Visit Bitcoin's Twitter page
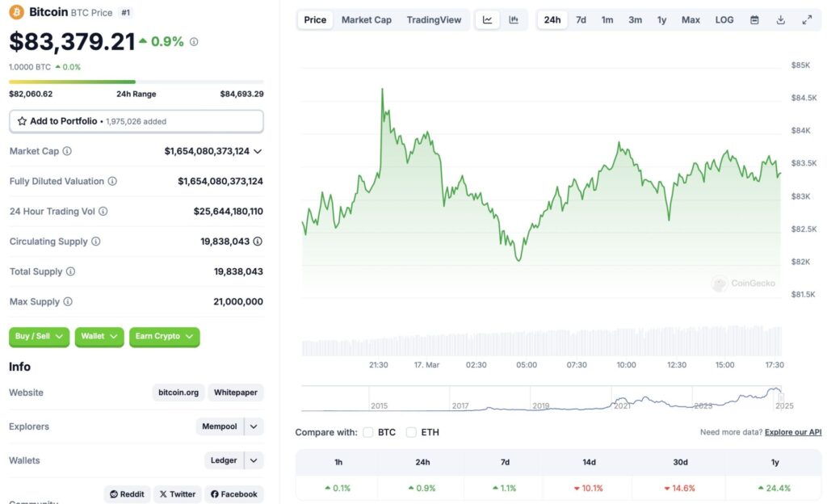The width and height of the screenshot is (827, 504). point(177,493)
